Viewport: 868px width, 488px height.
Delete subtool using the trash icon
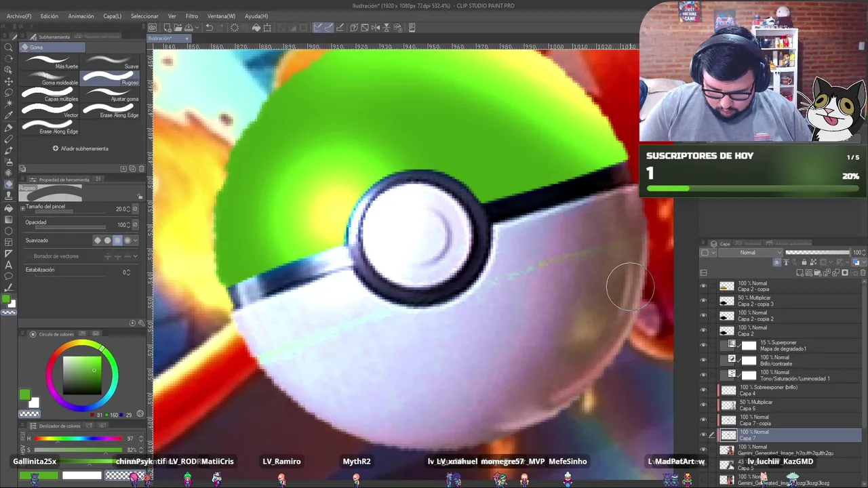140,168
